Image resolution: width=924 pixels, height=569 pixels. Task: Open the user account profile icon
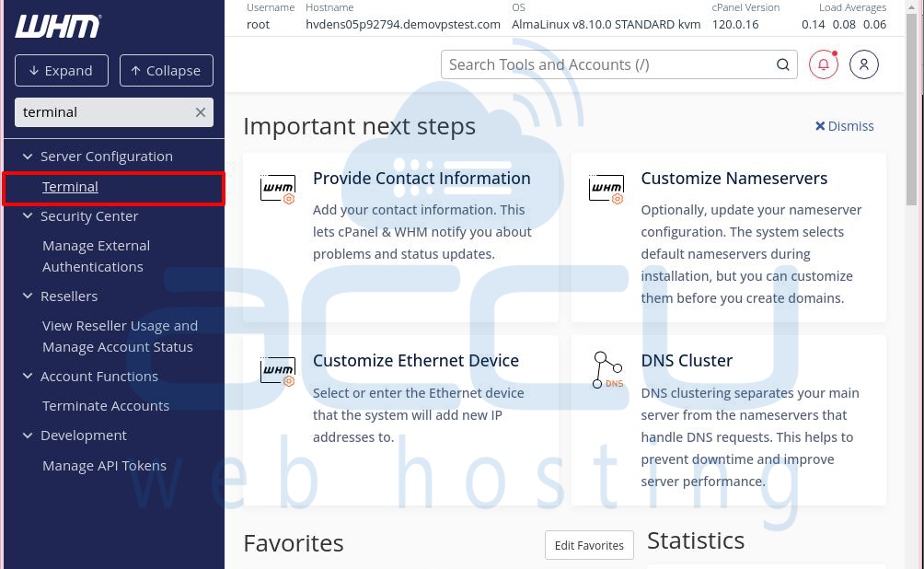(x=864, y=64)
